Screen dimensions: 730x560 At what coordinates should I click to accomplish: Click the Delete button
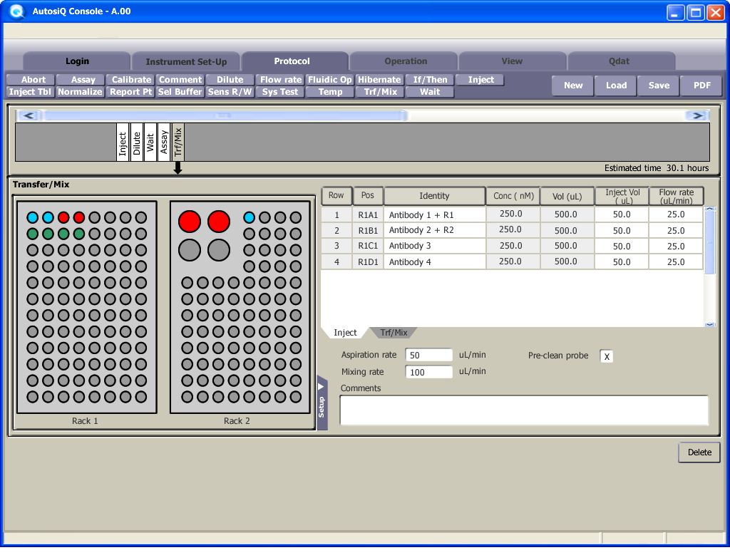(x=699, y=452)
